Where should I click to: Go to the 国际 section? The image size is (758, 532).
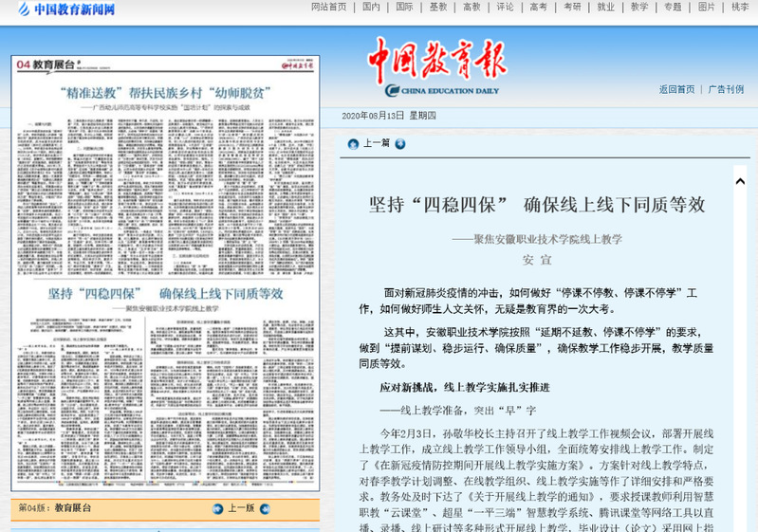404,7
